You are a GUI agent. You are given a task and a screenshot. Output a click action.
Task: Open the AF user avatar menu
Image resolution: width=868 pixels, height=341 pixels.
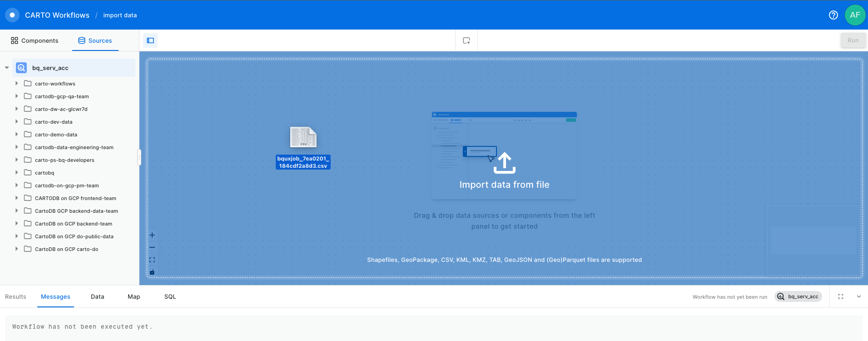(x=855, y=15)
